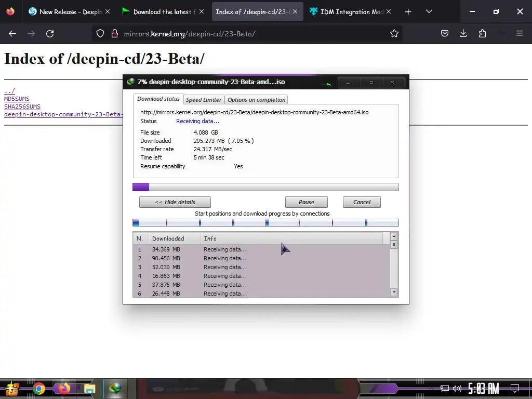Image resolution: width=532 pixels, height=399 pixels.
Task: Open the Firefox hamburger menu
Action: click(x=520, y=33)
